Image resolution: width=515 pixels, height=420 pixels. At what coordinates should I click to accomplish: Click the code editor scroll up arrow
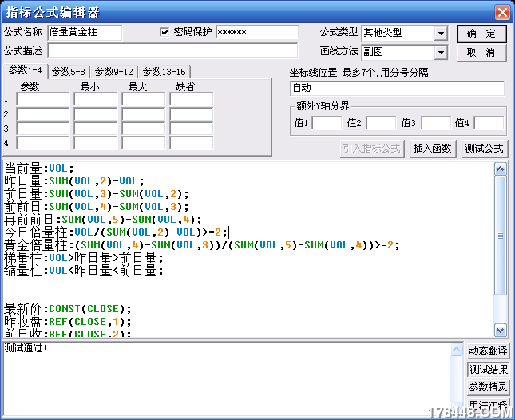click(x=500, y=169)
